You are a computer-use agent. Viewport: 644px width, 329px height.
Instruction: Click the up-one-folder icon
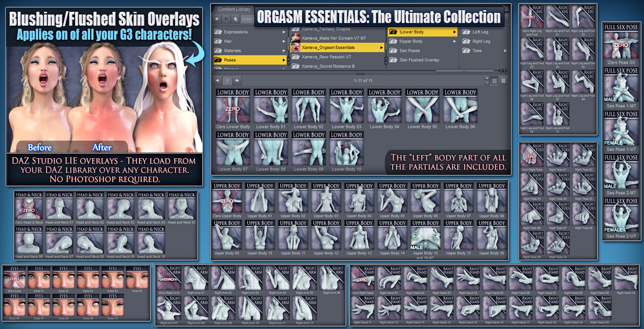pyautogui.click(x=236, y=19)
